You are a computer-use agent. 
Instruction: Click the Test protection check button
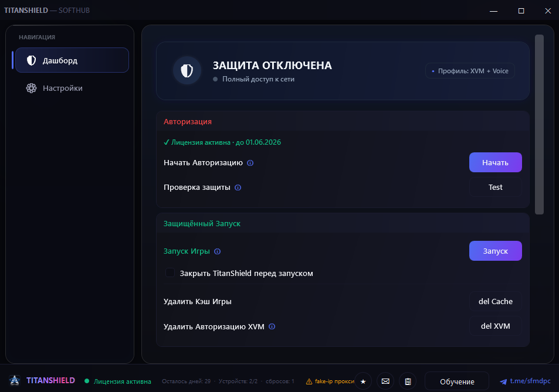click(x=495, y=187)
